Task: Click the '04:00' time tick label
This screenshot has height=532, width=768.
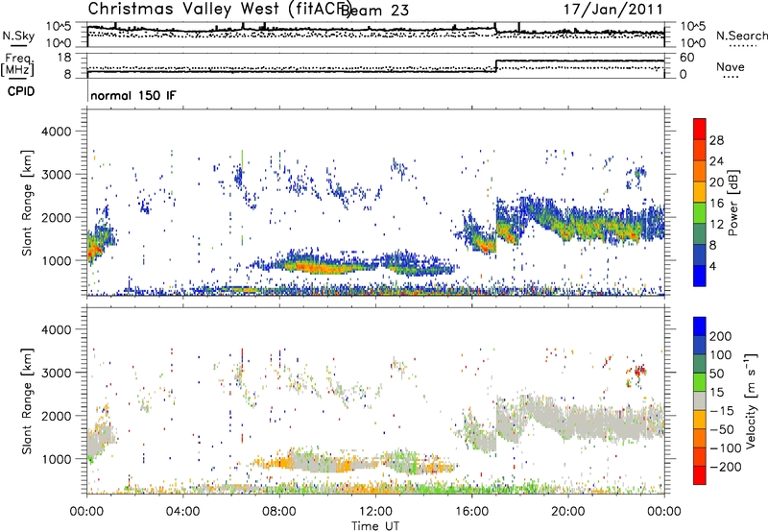Action: coord(182,512)
